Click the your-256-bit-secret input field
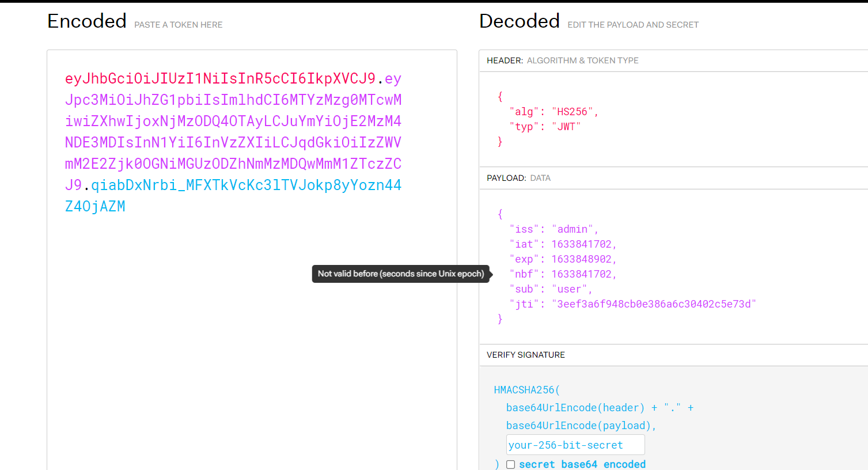The width and height of the screenshot is (868, 470). pos(575,445)
